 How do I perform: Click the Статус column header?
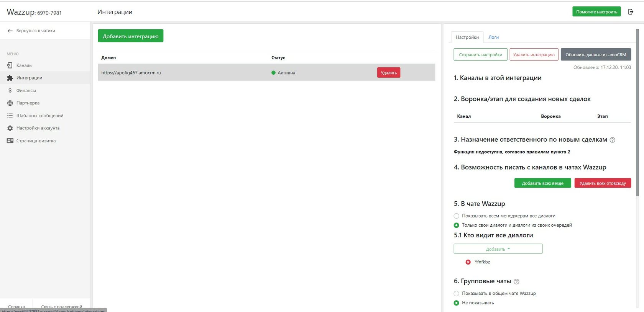point(278,58)
